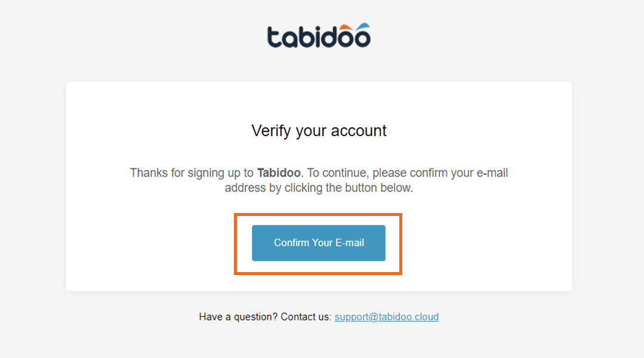644x358 pixels.
Task: Click the dotted i in the Tabidoo logo
Action: pos(318,37)
